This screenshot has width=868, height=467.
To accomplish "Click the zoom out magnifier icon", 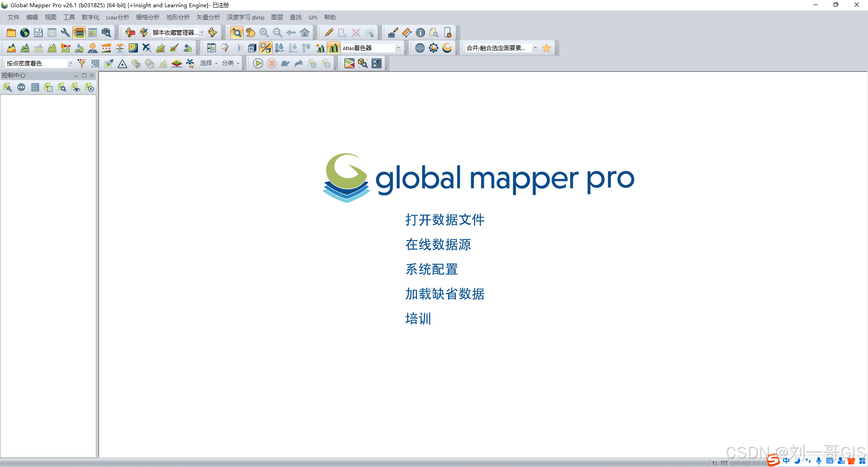I will [278, 33].
